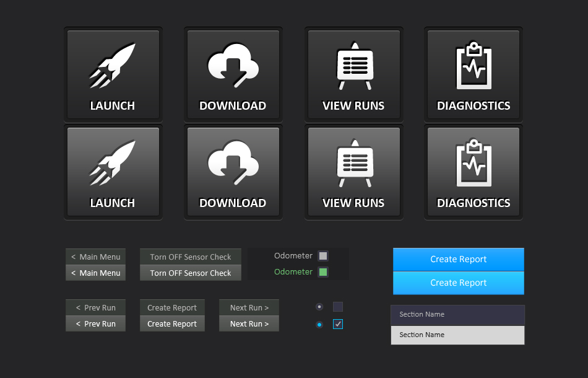Go back using the Main Menu button
Image resolution: width=588 pixels, height=378 pixels.
point(95,256)
